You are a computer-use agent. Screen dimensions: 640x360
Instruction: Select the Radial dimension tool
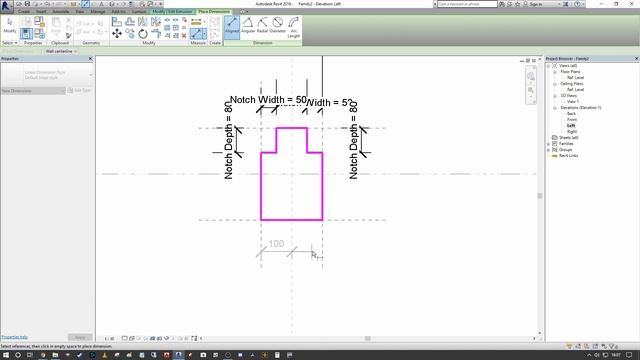262,25
